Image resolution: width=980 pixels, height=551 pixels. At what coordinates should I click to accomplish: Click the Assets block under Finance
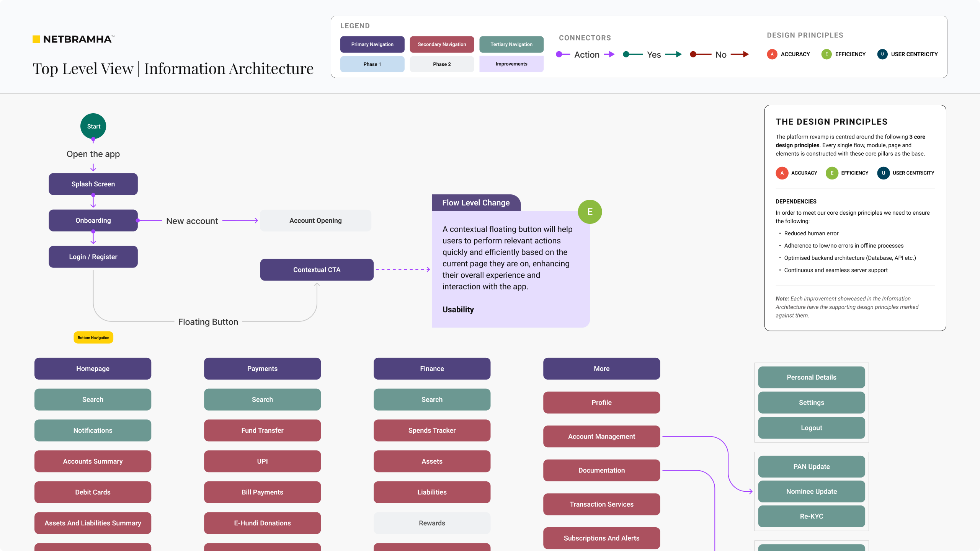pos(432,461)
